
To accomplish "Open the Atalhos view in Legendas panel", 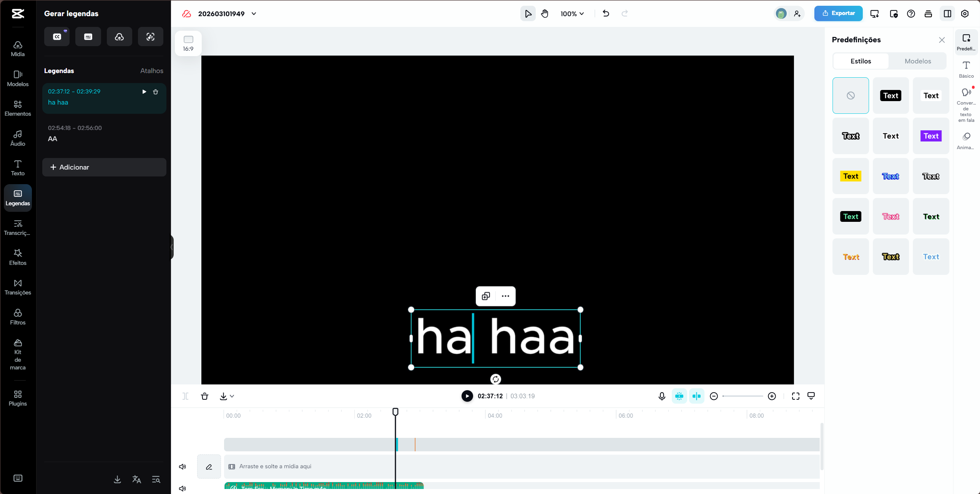I will point(151,71).
